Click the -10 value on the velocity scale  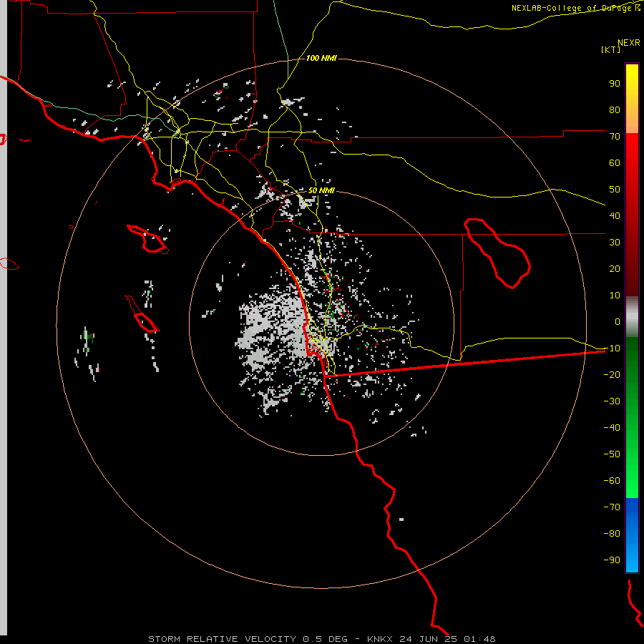[612, 348]
